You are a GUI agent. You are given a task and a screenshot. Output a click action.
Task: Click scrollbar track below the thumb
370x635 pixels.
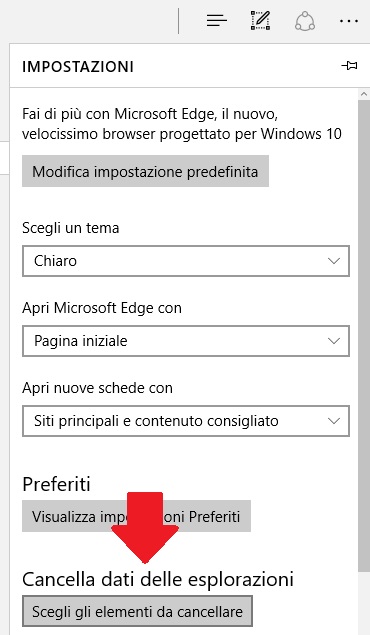pyautogui.click(x=364, y=603)
